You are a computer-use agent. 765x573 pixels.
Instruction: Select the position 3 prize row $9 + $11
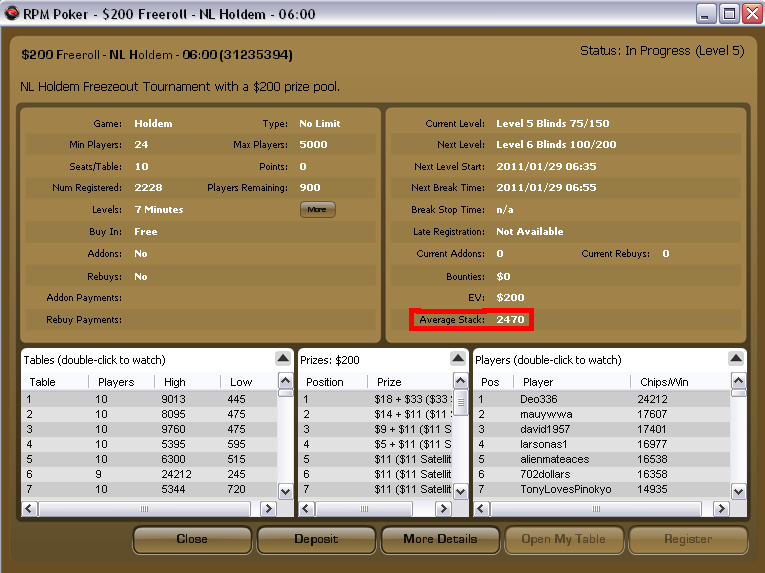tap(376, 429)
